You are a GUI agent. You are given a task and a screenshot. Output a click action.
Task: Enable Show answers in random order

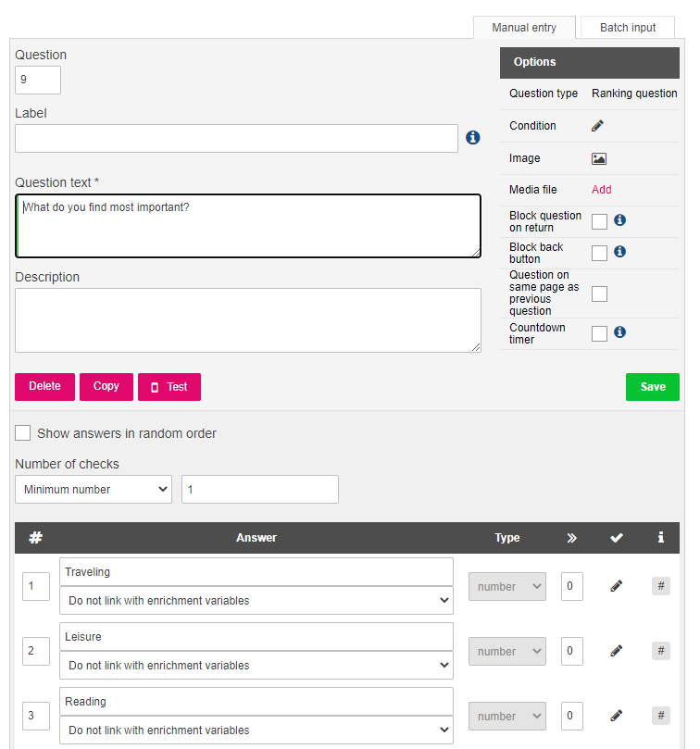click(22, 432)
